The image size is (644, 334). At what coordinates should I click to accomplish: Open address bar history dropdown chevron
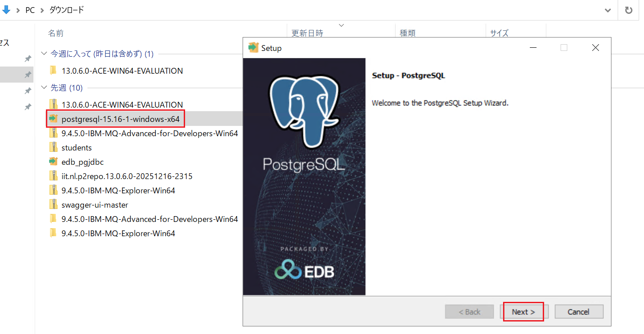[608, 10]
